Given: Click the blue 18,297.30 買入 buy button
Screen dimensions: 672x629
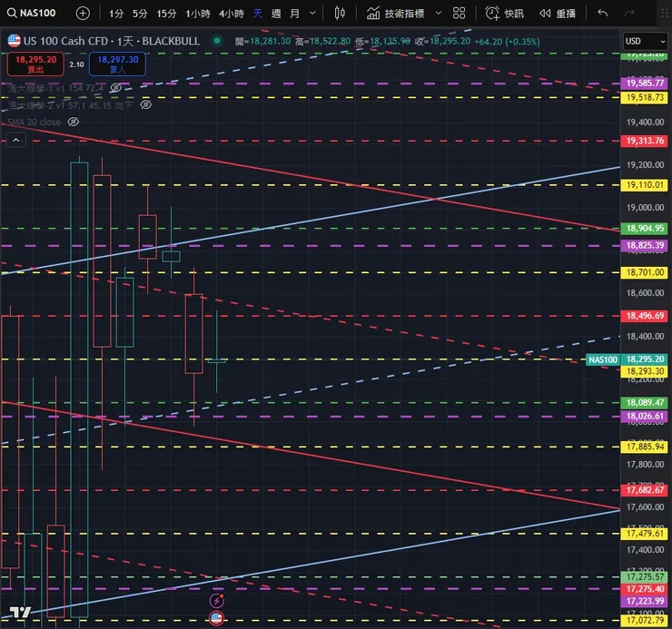Looking at the screenshot, I should pyautogui.click(x=117, y=64).
